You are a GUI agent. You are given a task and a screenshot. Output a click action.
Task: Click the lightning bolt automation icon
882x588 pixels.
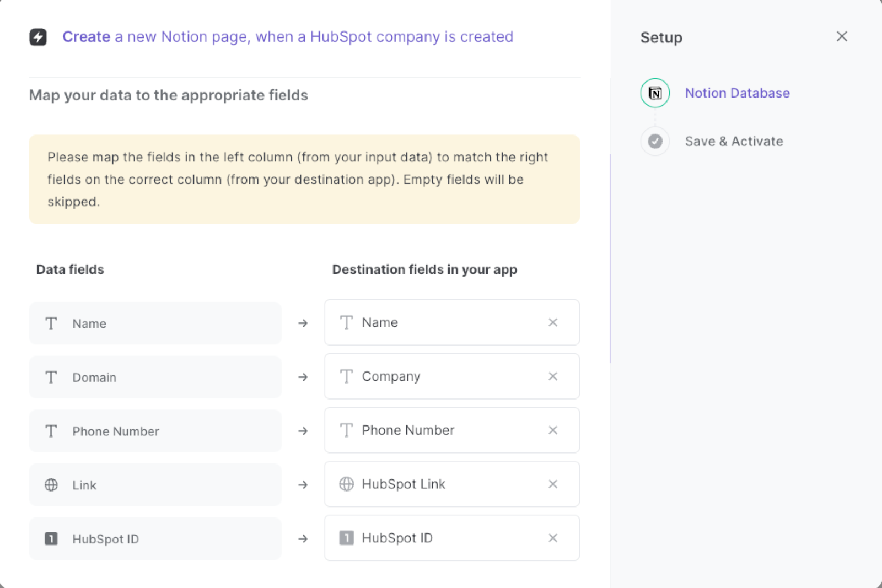tap(38, 37)
